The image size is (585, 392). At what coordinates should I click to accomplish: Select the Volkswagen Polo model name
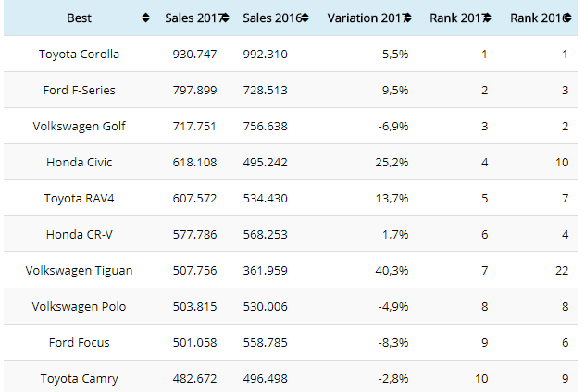79,307
